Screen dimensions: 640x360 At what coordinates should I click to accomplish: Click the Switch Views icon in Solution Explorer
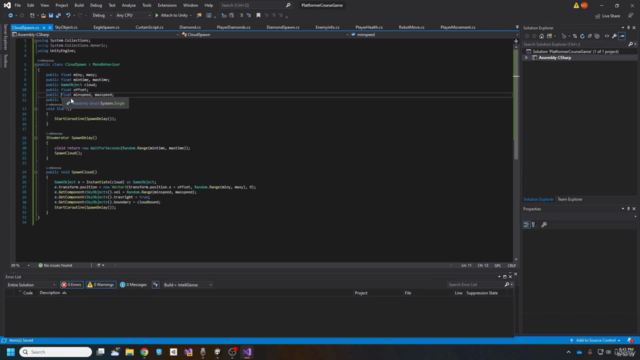pos(549,36)
